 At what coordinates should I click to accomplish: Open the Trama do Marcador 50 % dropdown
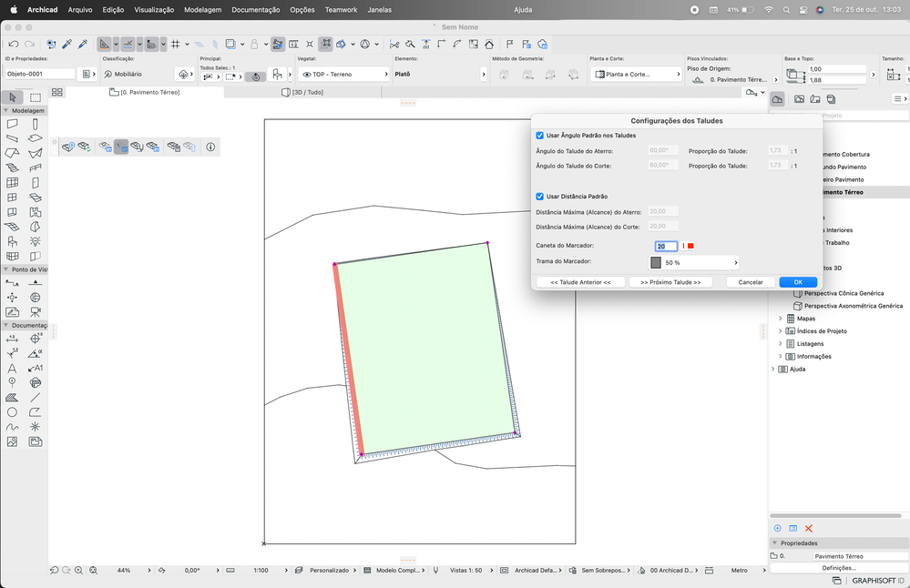point(694,263)
